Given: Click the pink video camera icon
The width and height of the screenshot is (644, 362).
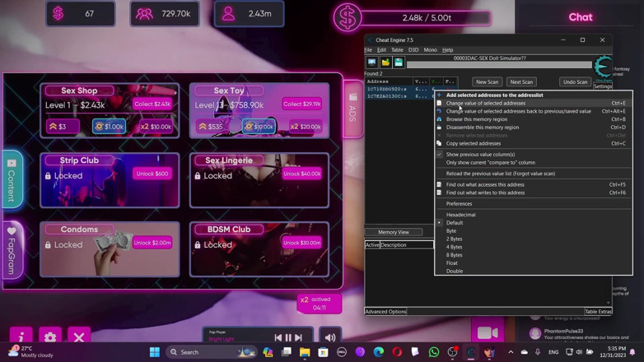Looking at the screenshot, I should pyautogui.click(x=488, y=332).
